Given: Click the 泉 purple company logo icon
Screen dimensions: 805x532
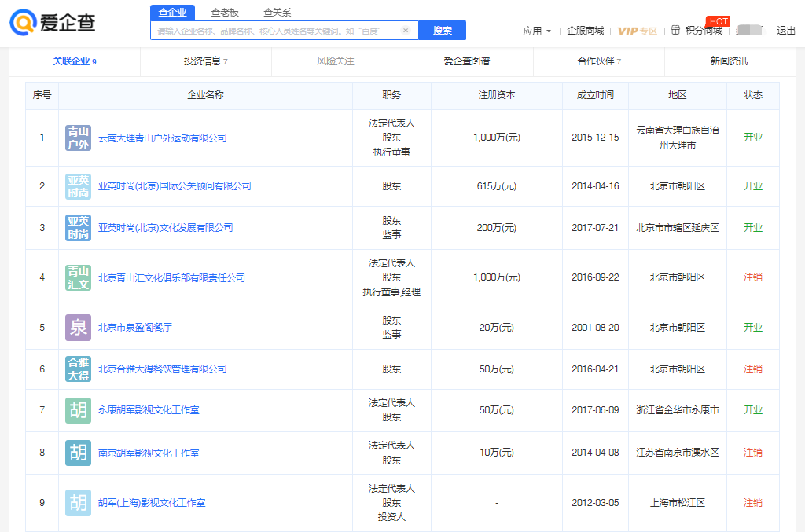Looking at the screenshot, I should pyautogui.click(x=78, y=328).
